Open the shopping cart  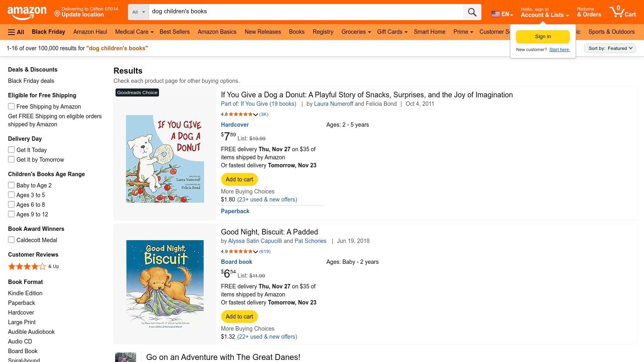click(x=622, y=12)
